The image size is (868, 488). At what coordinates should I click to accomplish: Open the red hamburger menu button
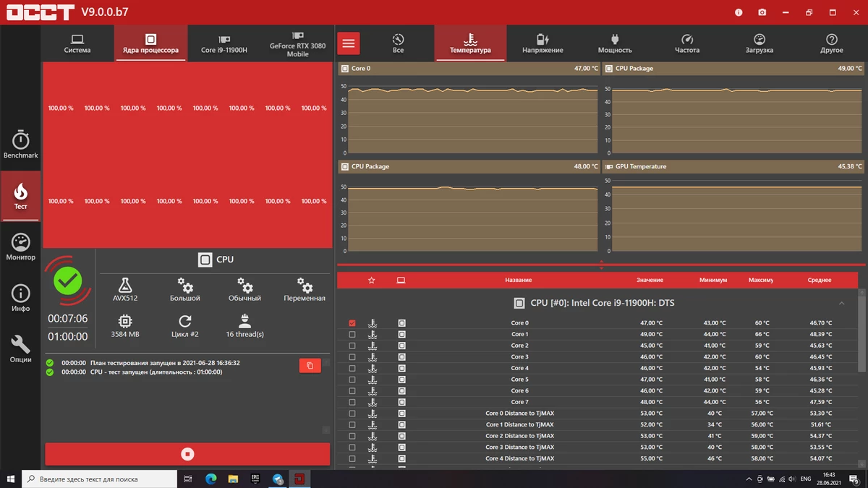coord(349,43)
